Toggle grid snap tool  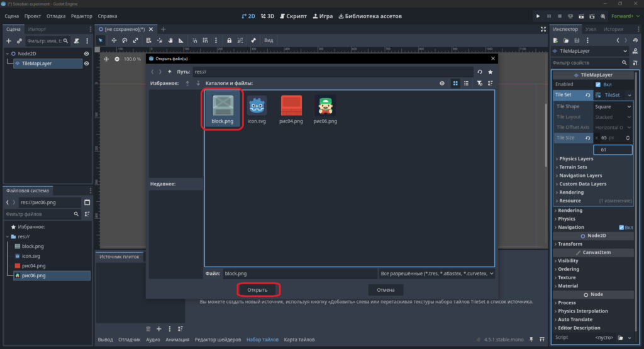tap(205, 40)
